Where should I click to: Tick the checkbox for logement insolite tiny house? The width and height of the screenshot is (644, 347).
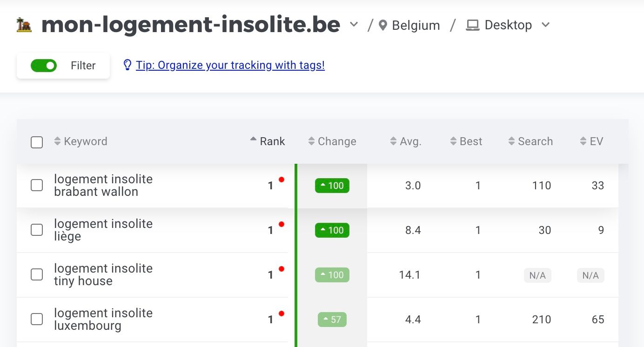tap(37, 274)
